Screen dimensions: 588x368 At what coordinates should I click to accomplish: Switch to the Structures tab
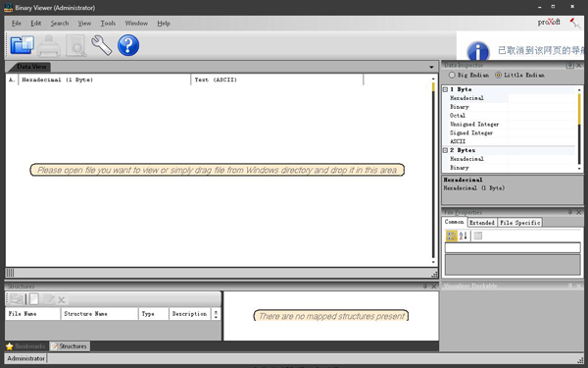pyautogui.click(x=70, y=346)
